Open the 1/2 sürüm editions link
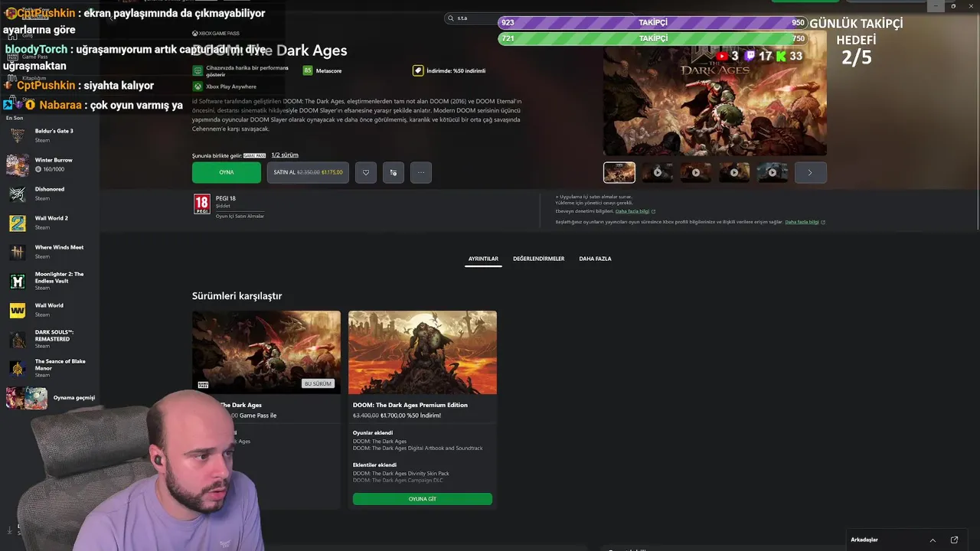Image resolution: width=980 pixels, height=551 pixels. [285, 155]
